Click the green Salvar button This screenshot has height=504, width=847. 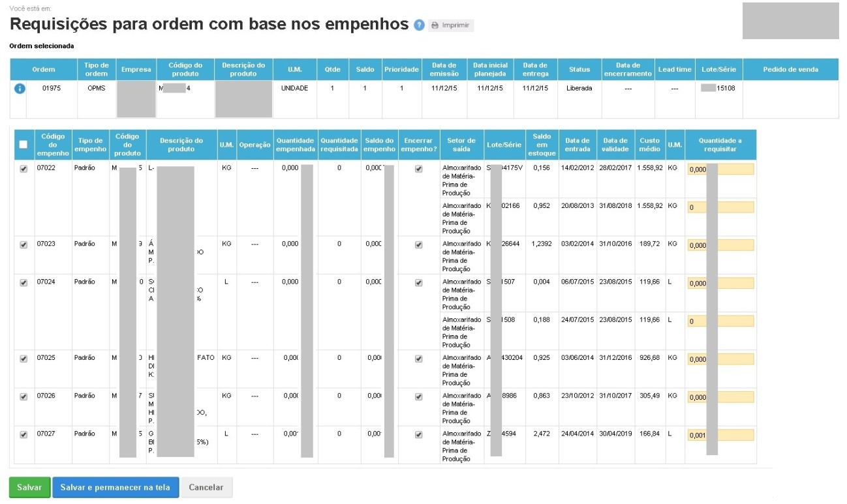point(29,488)
